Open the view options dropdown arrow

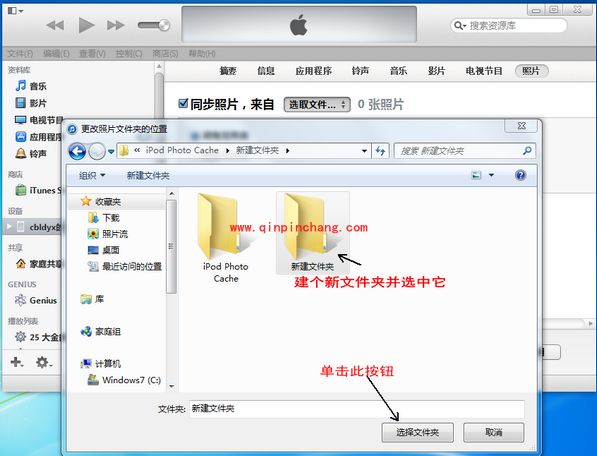(492, 175)
